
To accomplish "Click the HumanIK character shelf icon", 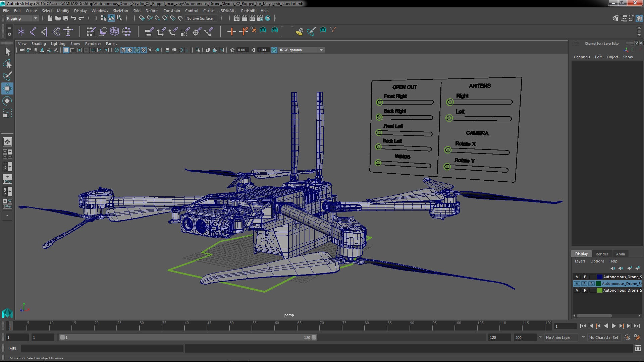I will (x=68, y=32).
